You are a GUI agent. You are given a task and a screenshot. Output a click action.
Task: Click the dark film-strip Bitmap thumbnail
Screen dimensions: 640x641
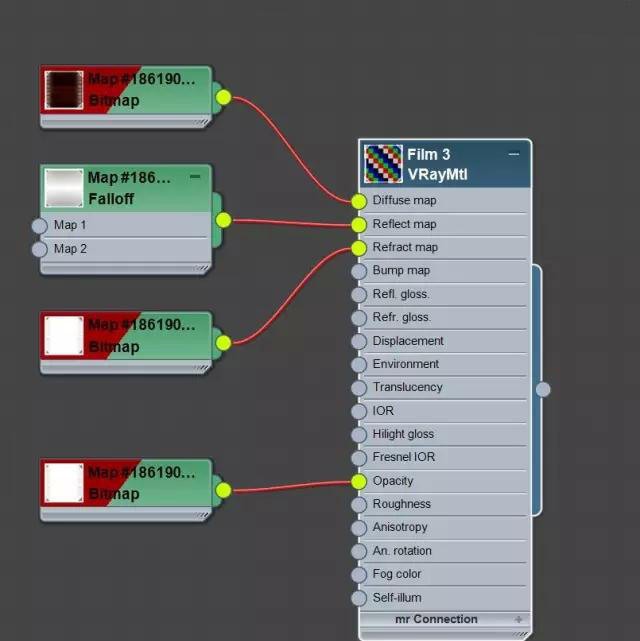pos(64,90)
